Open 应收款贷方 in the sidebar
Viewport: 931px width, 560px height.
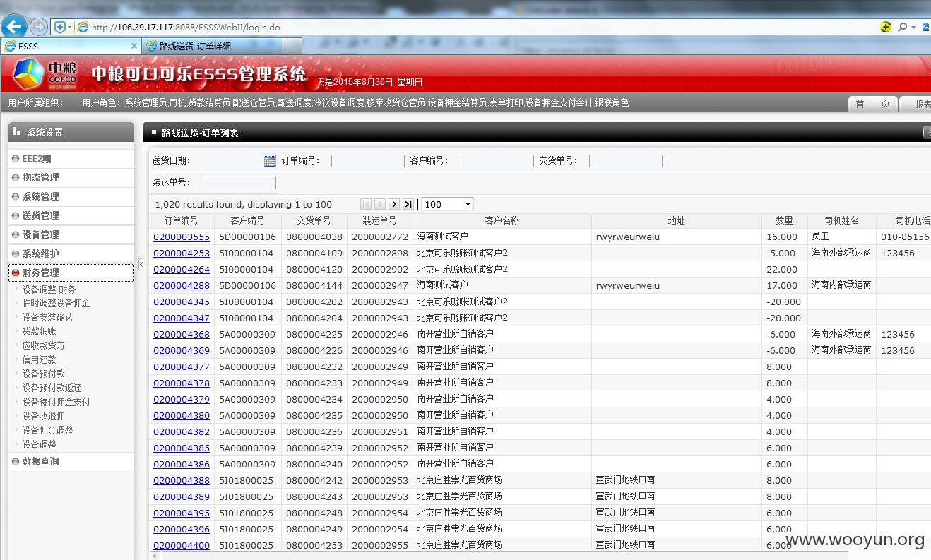43,345
